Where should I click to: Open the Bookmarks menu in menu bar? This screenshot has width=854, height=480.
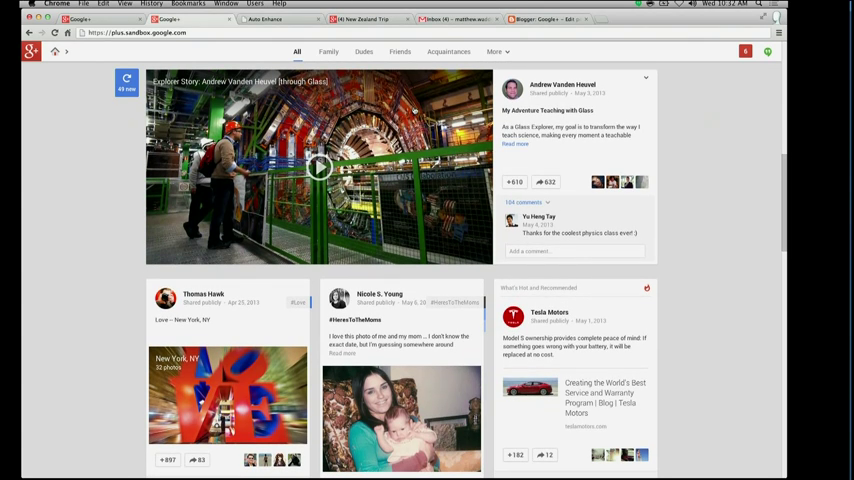[188, 4]
